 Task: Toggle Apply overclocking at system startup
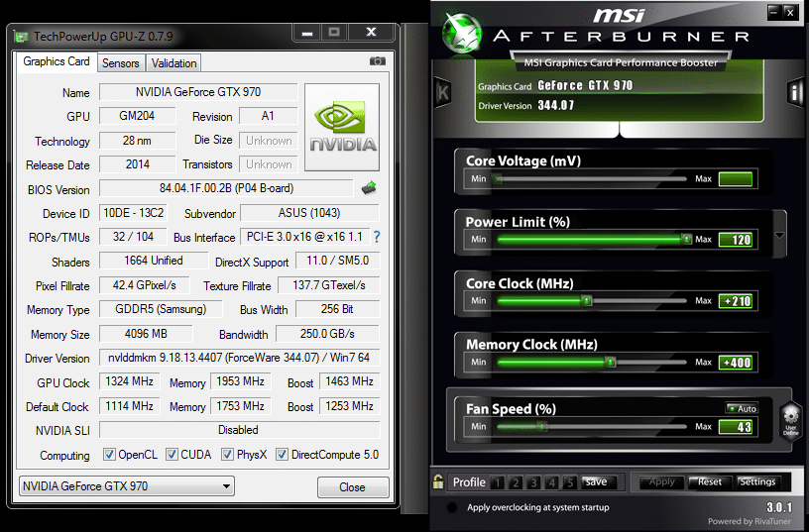tap(452, 508)
